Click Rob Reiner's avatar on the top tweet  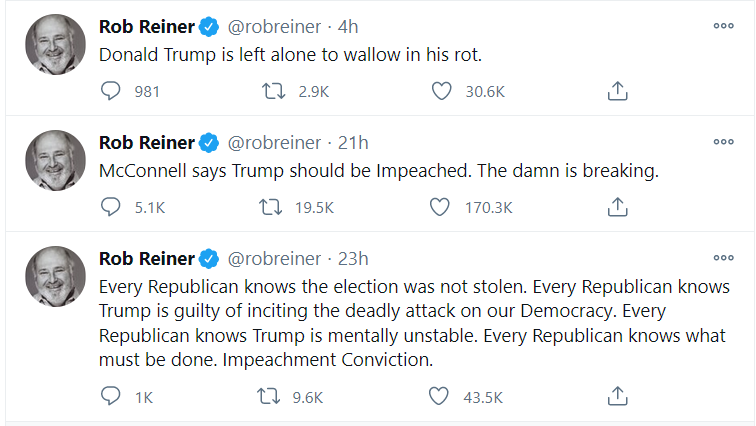tap(55, 45)
